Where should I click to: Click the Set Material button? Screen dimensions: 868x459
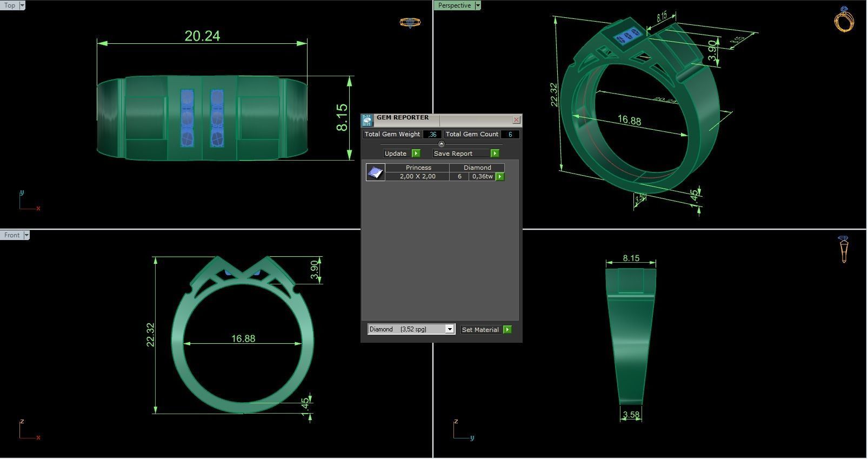click(x=480, y=329)
